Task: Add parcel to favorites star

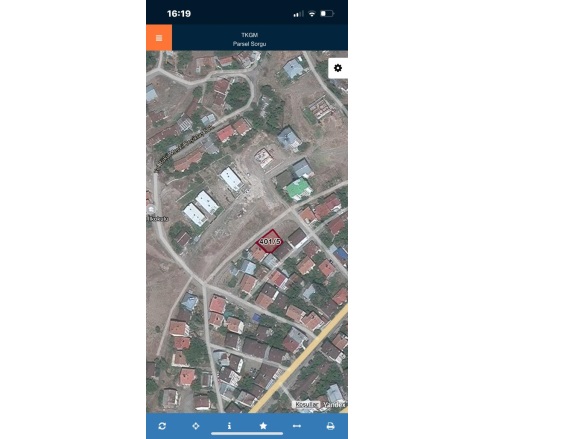Action: (x=263, y=426)
